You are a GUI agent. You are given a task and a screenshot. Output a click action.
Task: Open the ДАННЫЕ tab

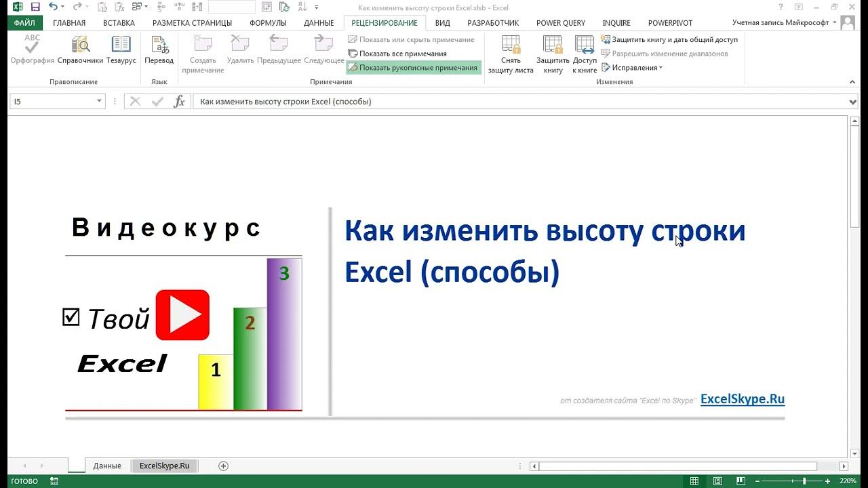(319, 23)
